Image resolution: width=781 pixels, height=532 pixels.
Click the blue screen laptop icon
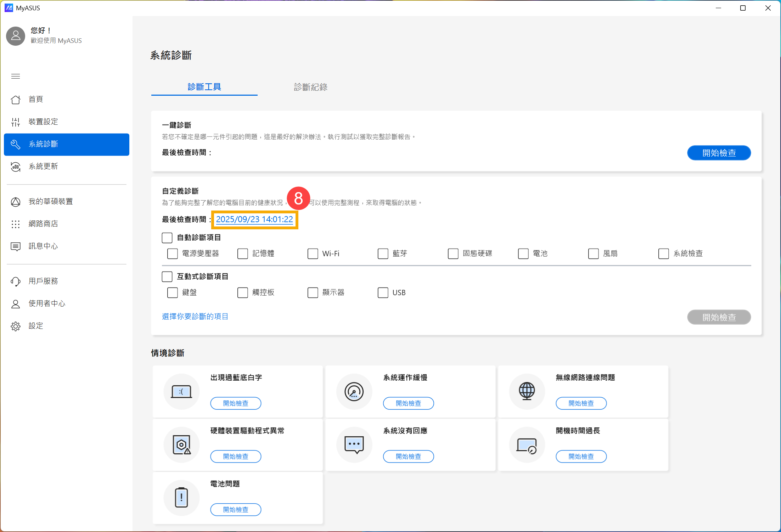point(181,392)
